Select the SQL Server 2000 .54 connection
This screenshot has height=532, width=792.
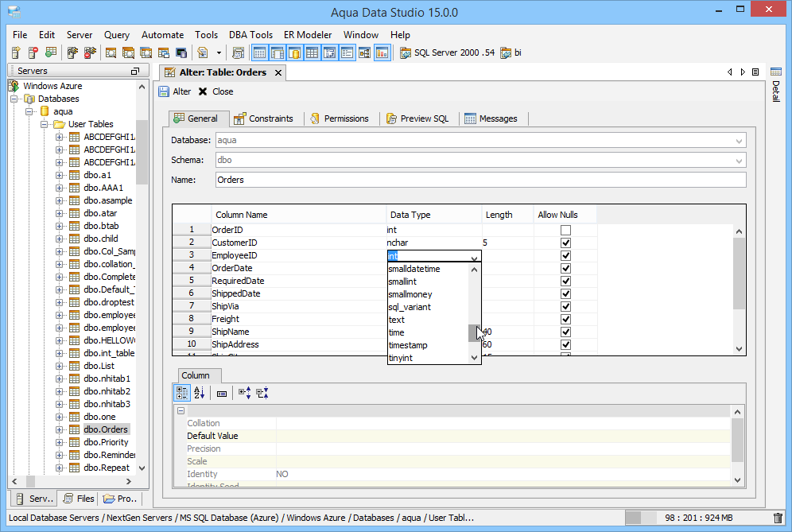click(448, 52)
